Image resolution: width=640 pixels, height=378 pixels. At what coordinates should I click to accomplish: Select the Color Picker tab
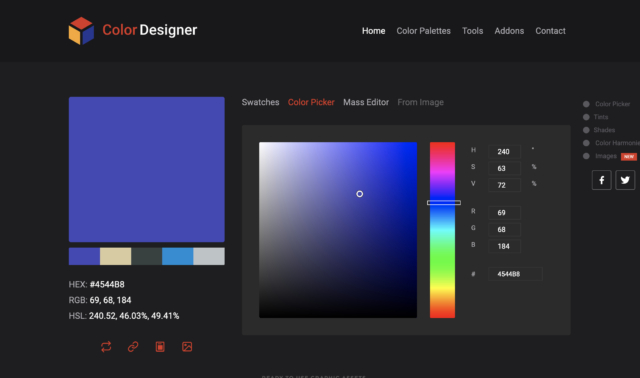[311, 102]
